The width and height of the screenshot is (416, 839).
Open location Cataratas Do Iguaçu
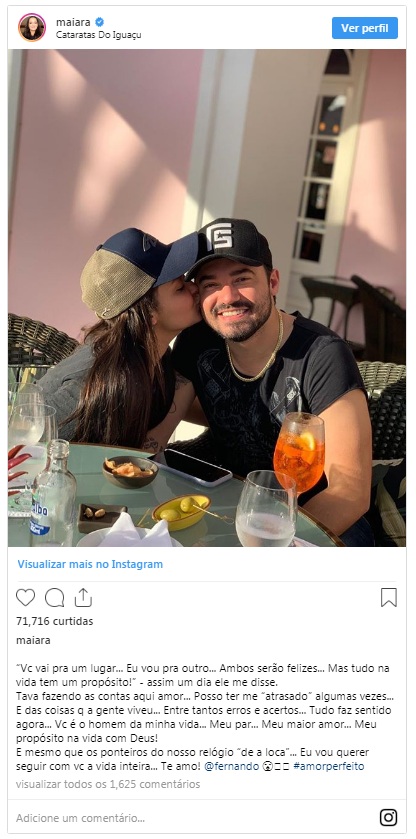click(x=99, y=35)
